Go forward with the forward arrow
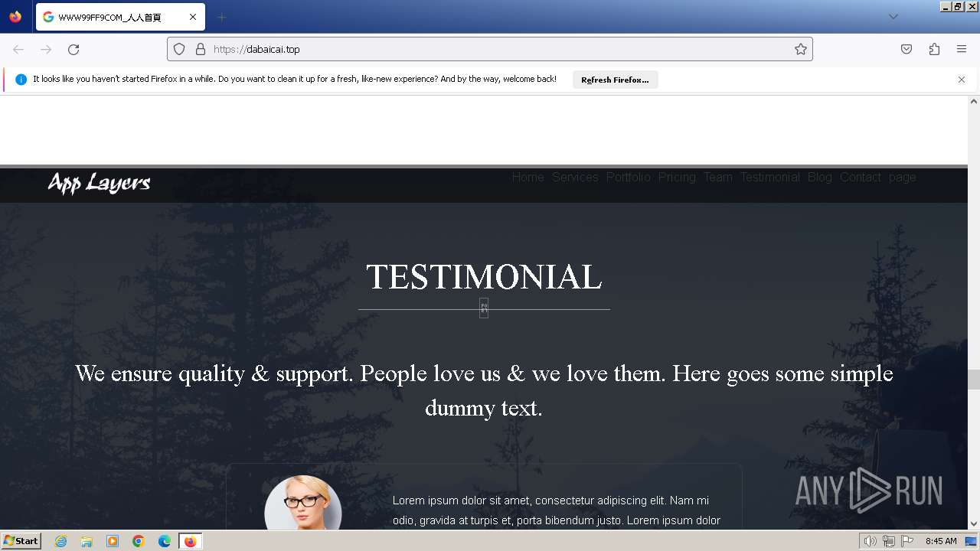 click(46, 50)
